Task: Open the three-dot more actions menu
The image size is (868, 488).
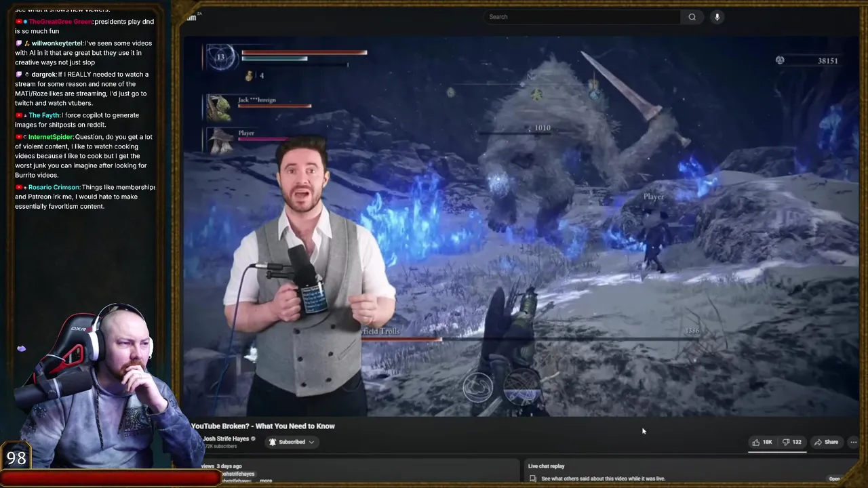Action: (x=853, y=442)
